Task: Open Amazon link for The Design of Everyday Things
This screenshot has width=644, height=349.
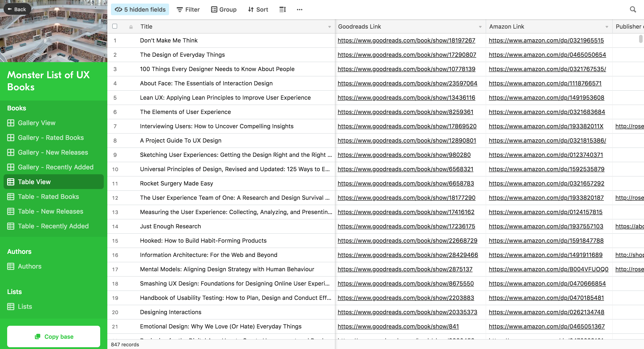Action: tap(547, 55)
